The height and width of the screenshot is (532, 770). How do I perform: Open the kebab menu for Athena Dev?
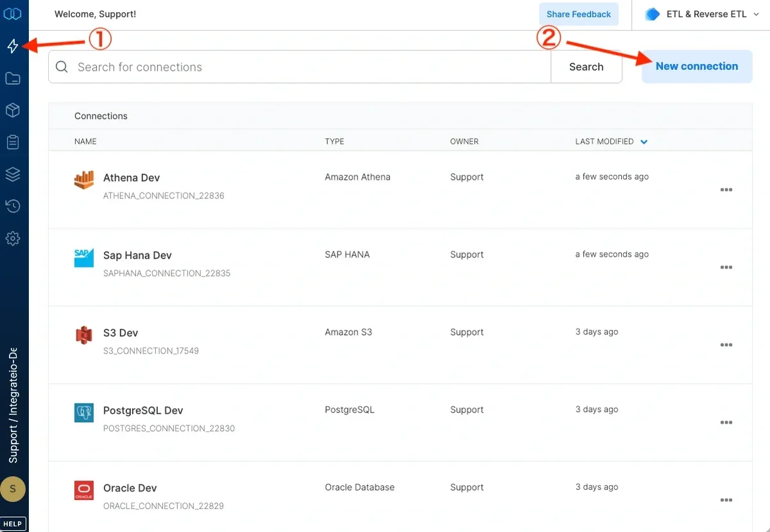[x=726, y=189]
